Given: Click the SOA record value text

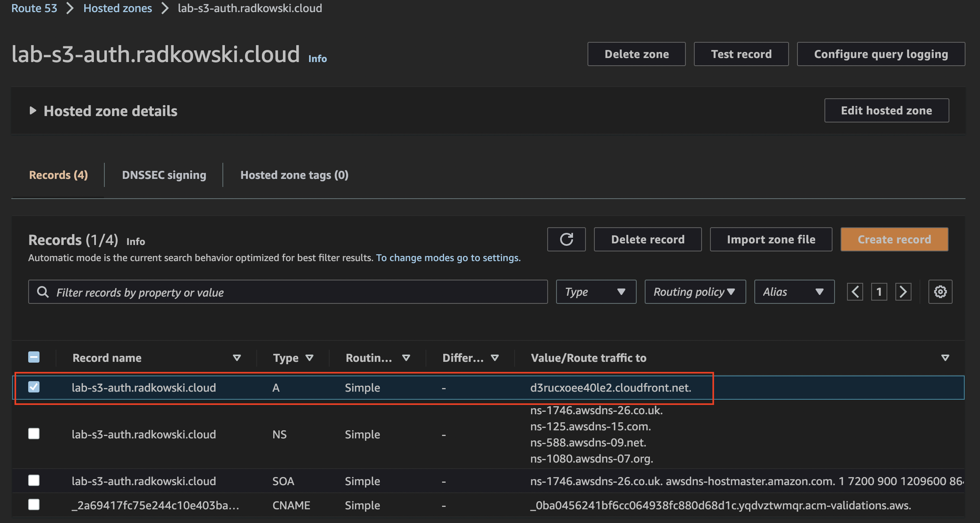Looking at the screenshot, I should pyautogui.click(x=747, y=481).
